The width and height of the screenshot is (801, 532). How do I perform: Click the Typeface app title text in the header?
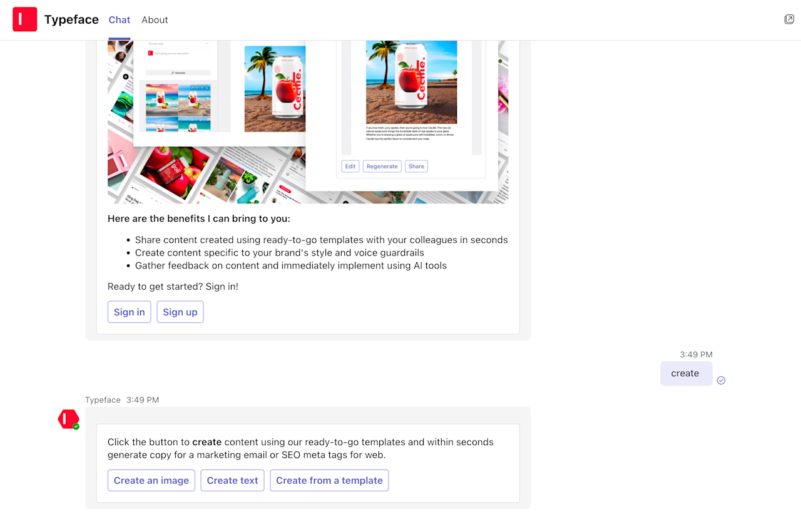pos(71,19)
